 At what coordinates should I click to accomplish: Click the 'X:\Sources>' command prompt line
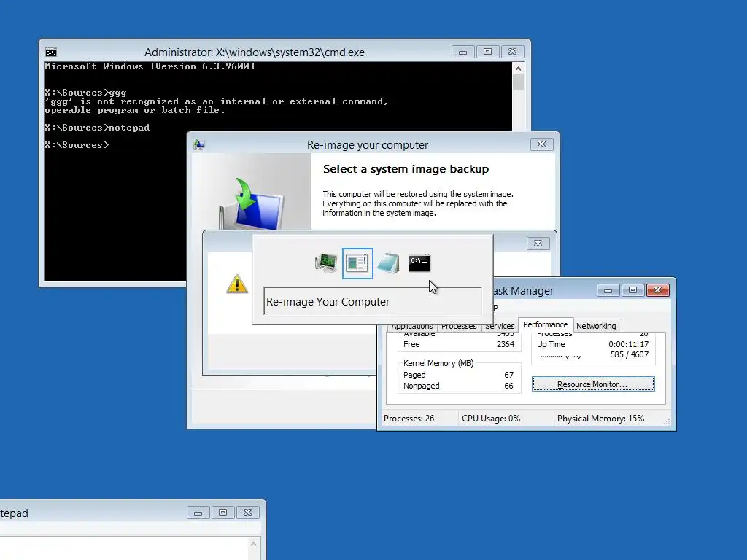(x=77, y=145)
